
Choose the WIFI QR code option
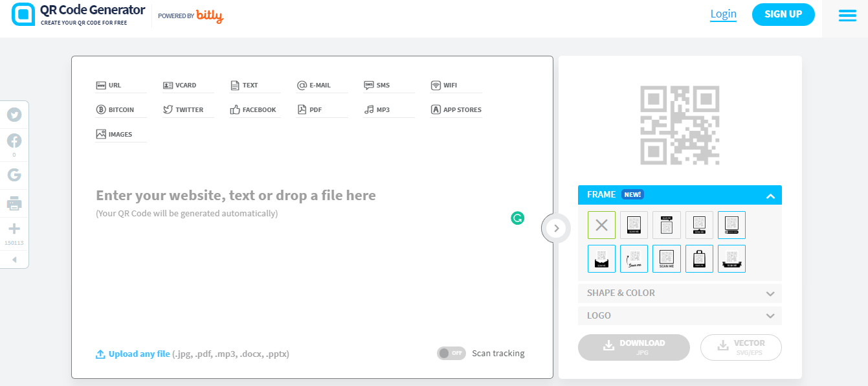pos(455,84)
